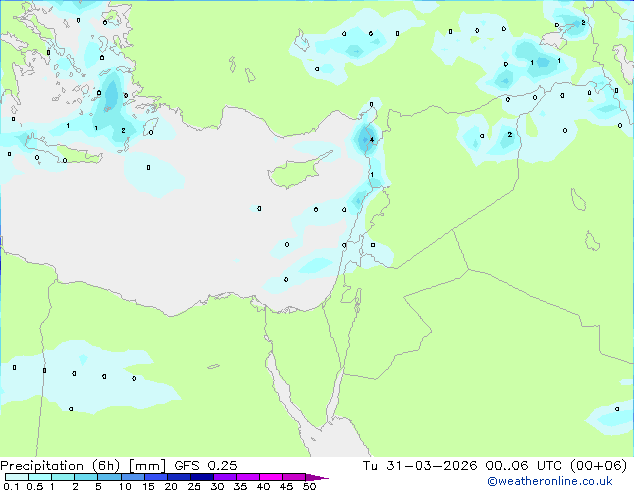Click the "0.5" legend scale label

pos(35,486)
